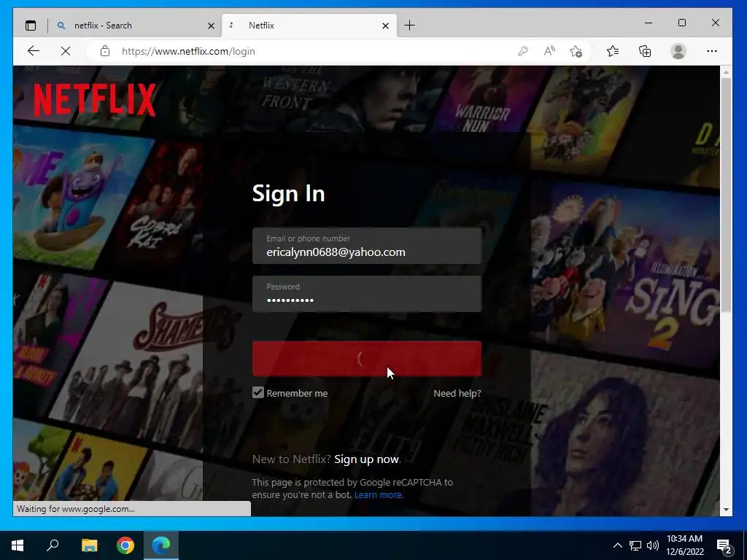Open the tab actions menu icon
Screen dimensions: 747x560
pos(31,26)
